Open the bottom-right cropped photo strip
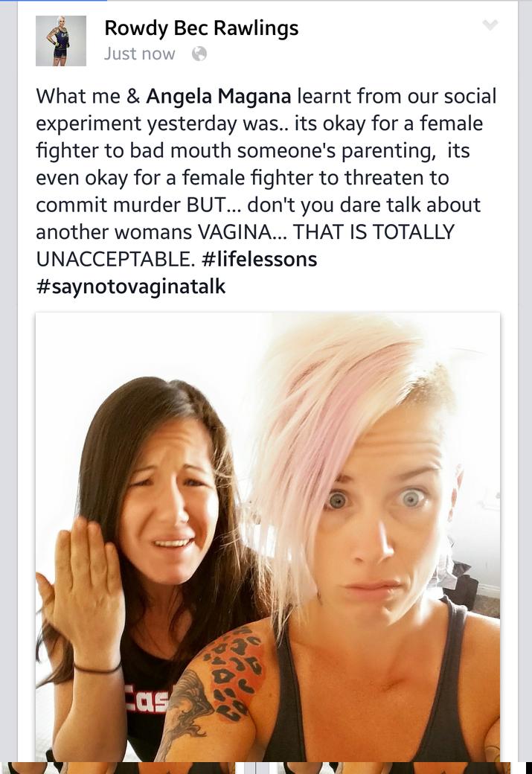This screenshot has height=774, width=532. click(x=394, y=768)
